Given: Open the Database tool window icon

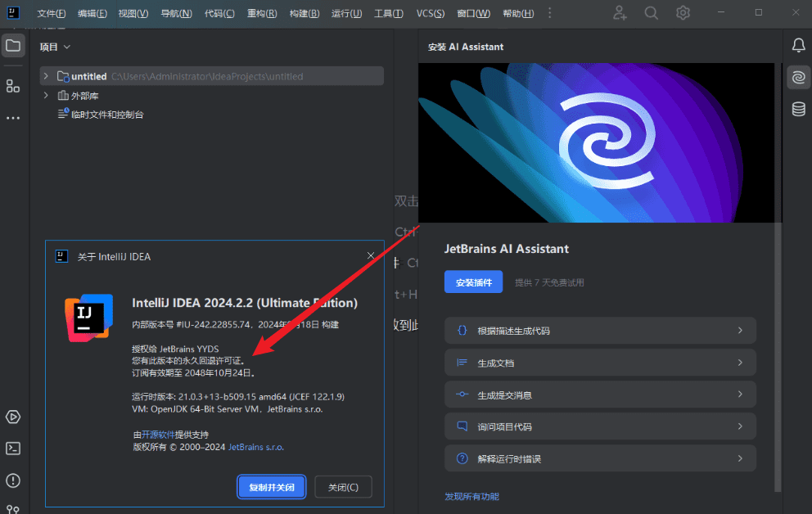Looking at the screenshot, I should click(799, 109).
